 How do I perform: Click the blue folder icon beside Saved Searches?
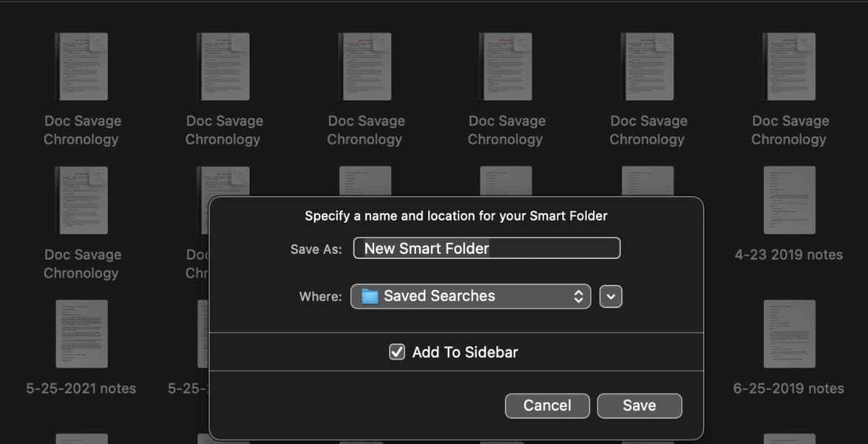[370, 296]
